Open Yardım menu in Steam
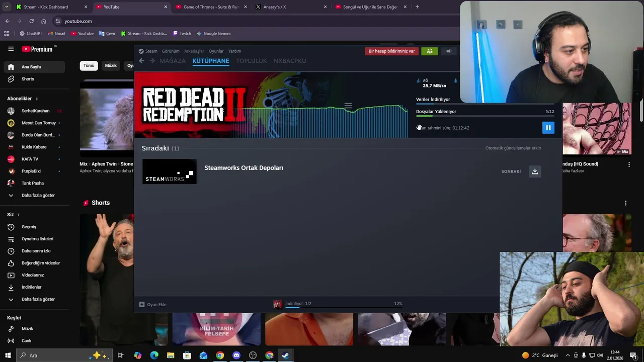Screen dimensions: 644x362 pyautogui.click(x=234, y=51)
